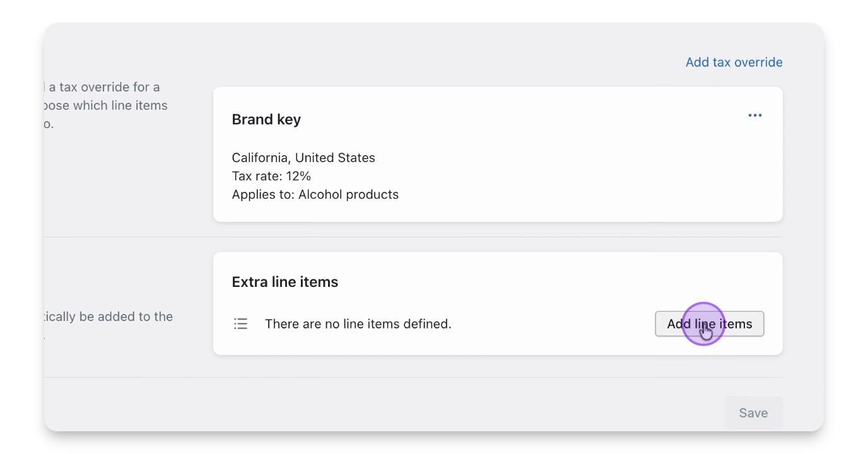Click the 'a tax override for a' description text
868x454 pixels.
(x=104, y=87)
